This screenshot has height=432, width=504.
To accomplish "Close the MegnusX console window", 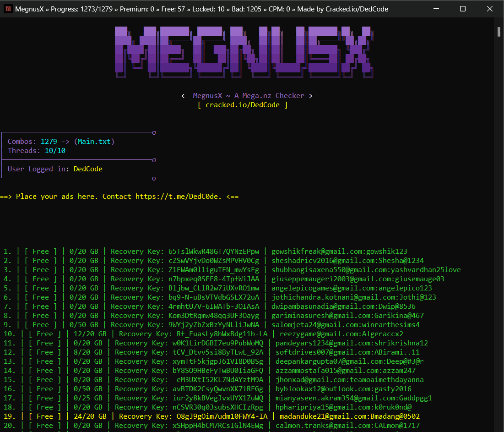I will [x=489, y=9].
